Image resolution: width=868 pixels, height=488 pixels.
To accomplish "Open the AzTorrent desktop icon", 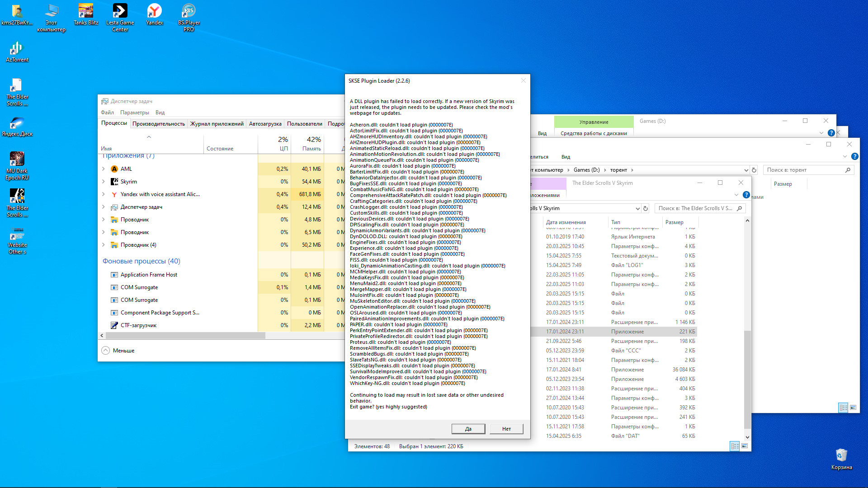I will pyautogui.click(x=17, y=52).
